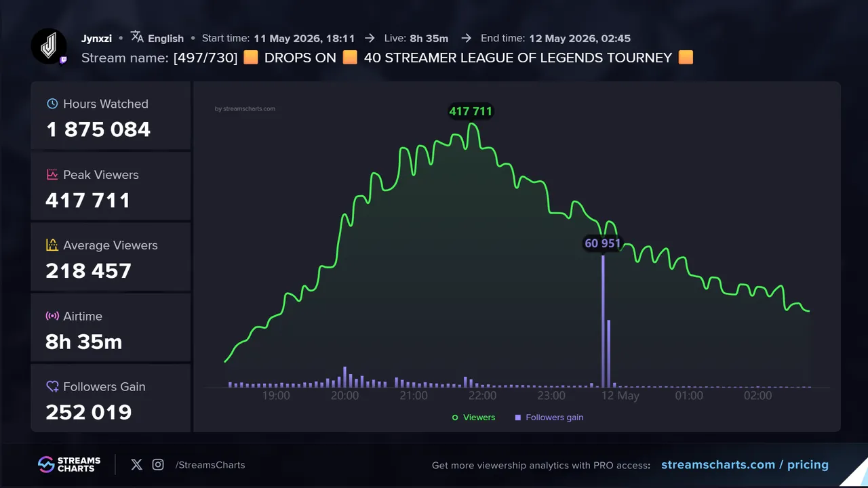Click the Airtime broadcast icon
The height and width of the screenshot is (488, 868).
pyautogui.click(x=52, y=316)
